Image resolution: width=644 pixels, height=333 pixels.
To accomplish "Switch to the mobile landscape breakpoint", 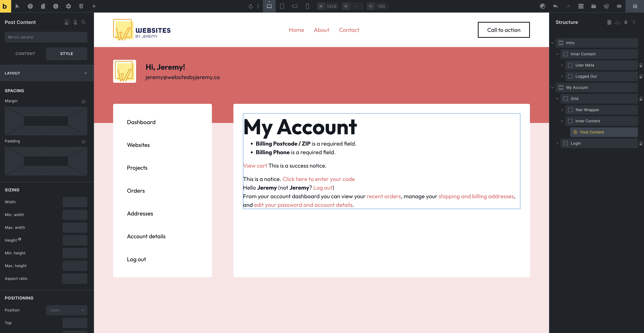I will pos(295,6).
